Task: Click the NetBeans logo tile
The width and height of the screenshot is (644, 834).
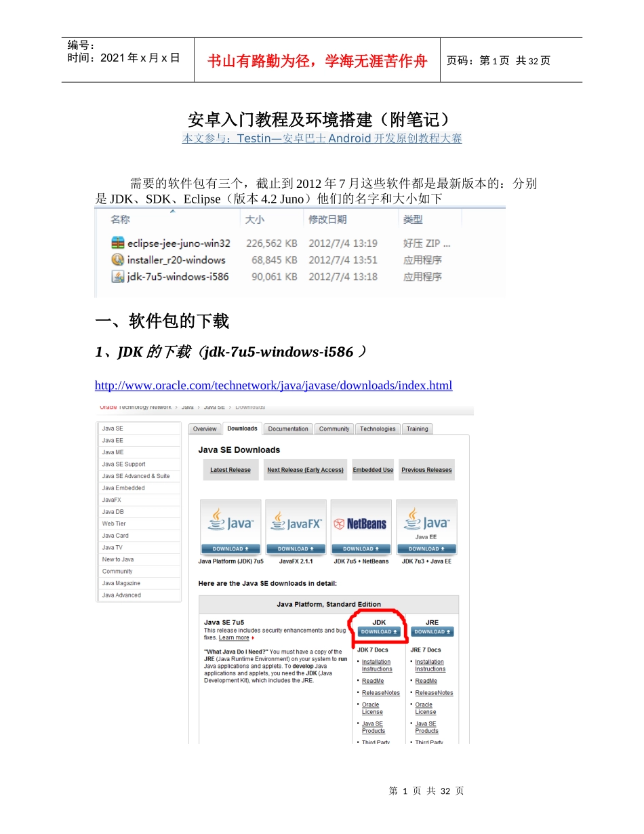Action: (361, 522)
